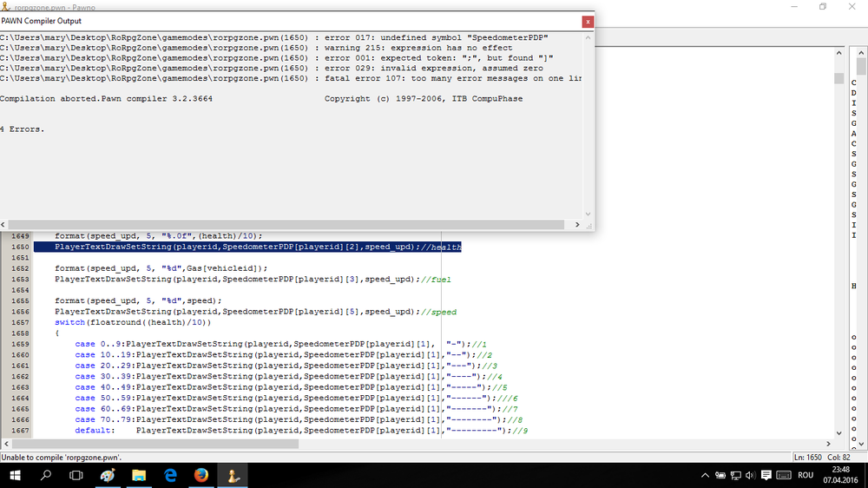Click line 1652 format Gas[vehicleid]
868x488 pixels.
(x=161, y=268)
